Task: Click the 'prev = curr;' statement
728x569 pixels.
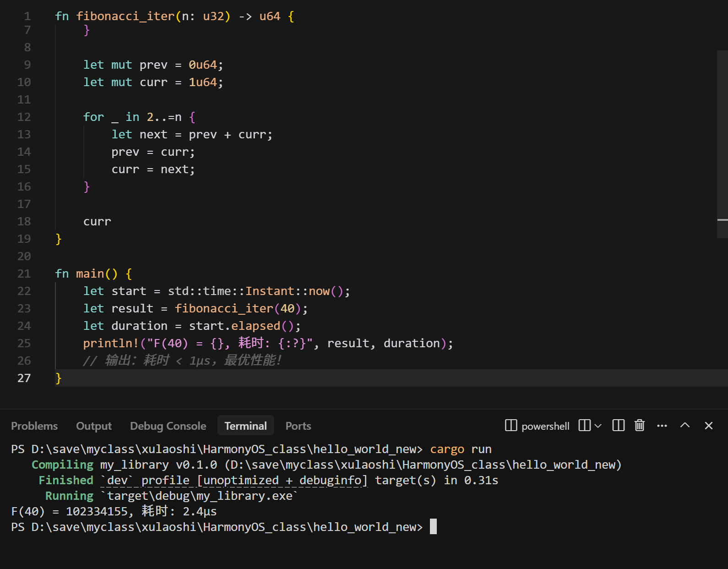Action: pyautogui.click(x=153, y=152)
